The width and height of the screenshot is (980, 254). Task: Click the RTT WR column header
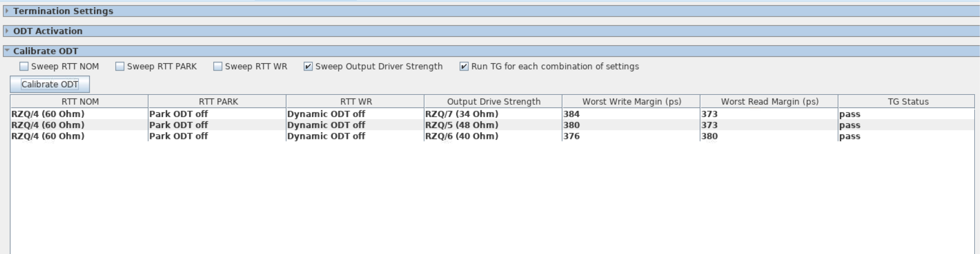(x=355, y=102)
